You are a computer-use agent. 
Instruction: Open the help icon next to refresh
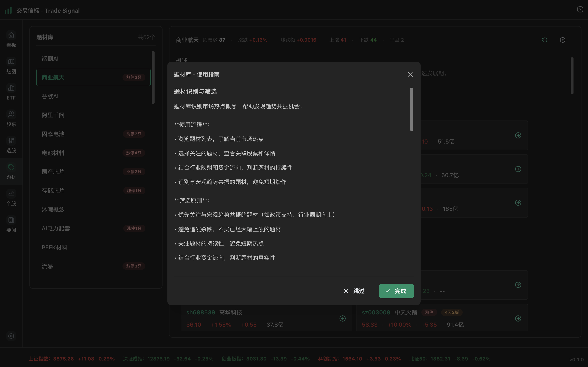(x=563, y=40)
